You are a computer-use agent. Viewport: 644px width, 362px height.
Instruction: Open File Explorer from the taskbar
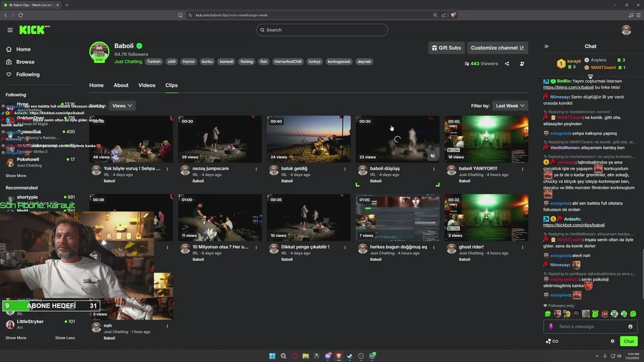click(x=305, y=356)
